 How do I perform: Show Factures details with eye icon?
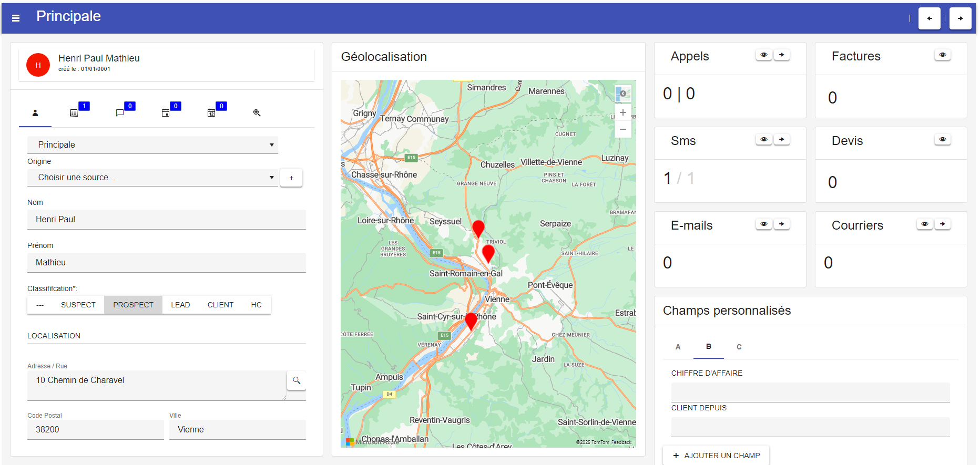943,55
